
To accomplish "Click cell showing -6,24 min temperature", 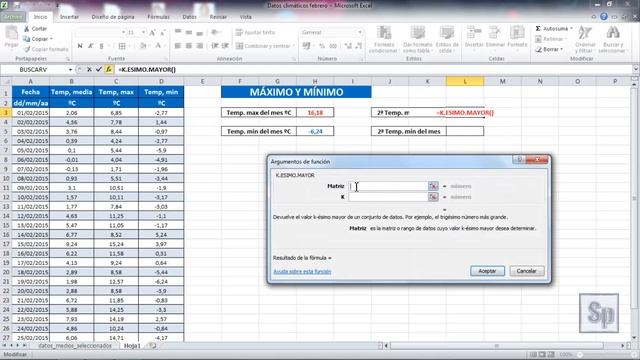I will point(315,131).
